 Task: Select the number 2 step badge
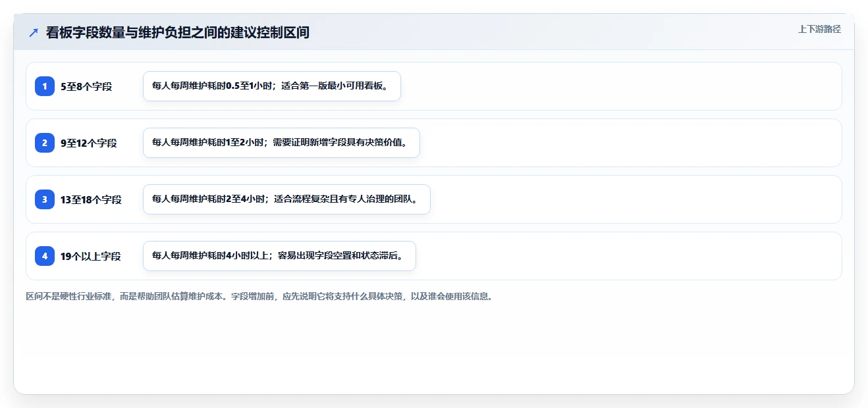tap(45, 143)
